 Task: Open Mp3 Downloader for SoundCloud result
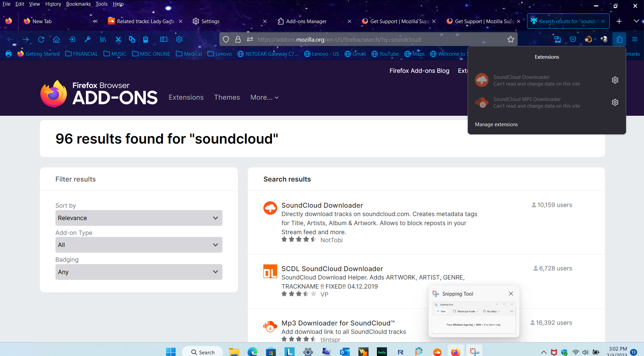coord(338,323)
